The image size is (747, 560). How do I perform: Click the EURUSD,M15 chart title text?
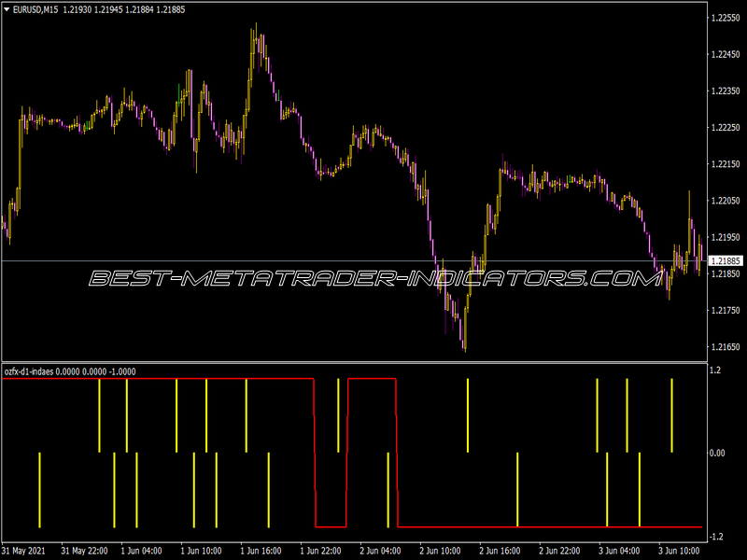click(x=35, y=9)
